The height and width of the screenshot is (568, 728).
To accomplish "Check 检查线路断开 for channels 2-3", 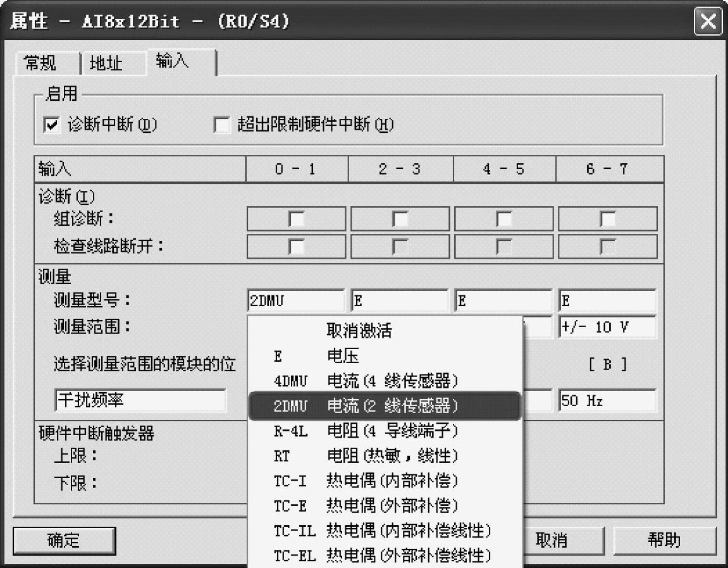I will pos(400,246).
